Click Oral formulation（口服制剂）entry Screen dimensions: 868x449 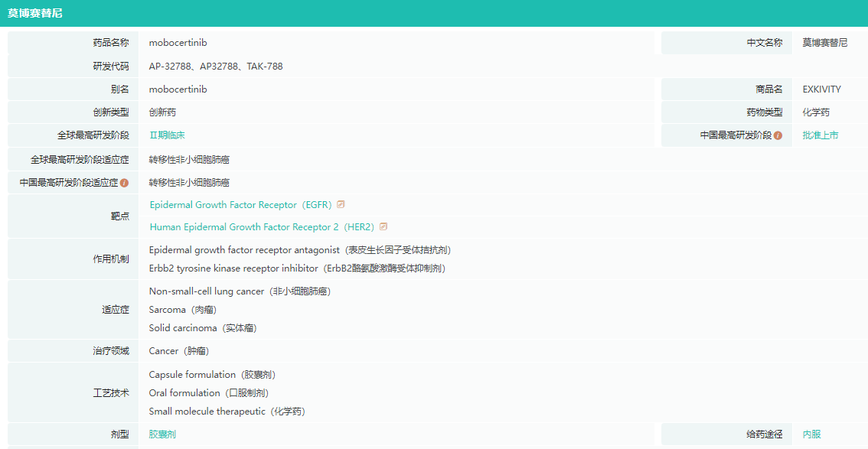209,392
